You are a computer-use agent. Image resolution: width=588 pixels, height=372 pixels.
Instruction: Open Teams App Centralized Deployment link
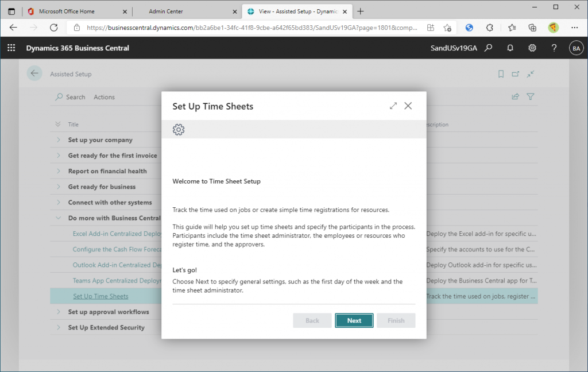(117, 281)
